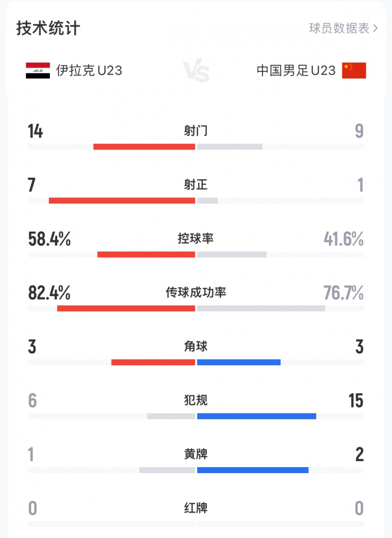Viewport: 392px width, 538px height.
Task: Tap the chevron next to 球员数据表
Action: click(x=376, y=28)
